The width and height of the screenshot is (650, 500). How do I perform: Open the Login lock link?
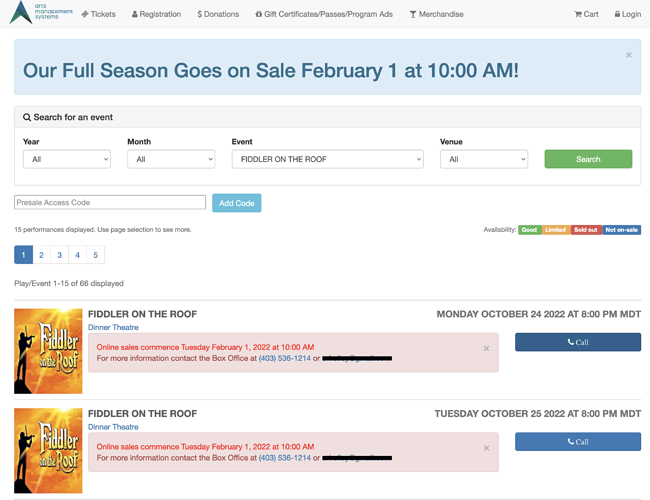(x=628, y=14)
